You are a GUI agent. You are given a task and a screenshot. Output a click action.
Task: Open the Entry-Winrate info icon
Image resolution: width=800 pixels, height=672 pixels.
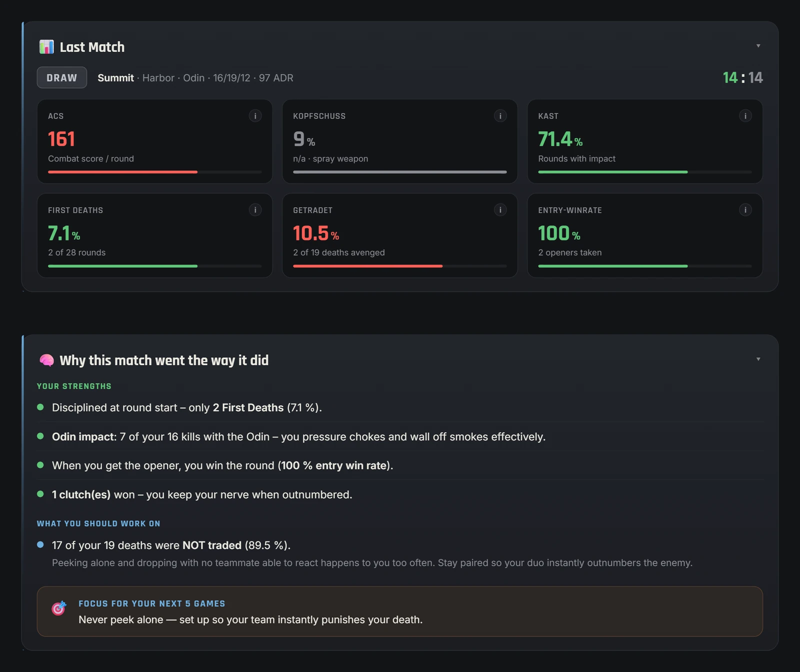pos(745,210)
